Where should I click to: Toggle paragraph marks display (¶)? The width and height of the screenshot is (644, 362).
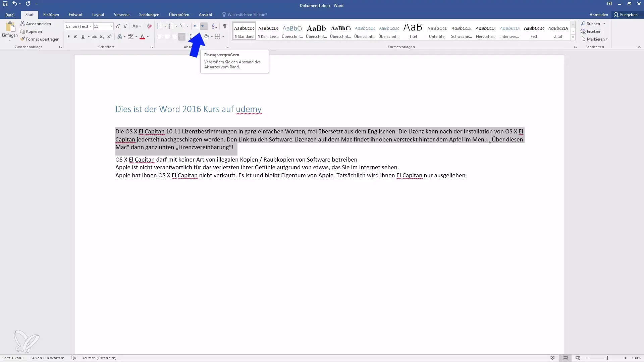pos(224,26)
